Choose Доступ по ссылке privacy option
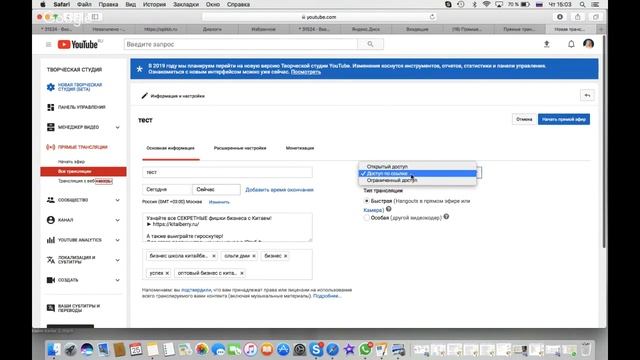Viewport: 640px width, 360px height. 417,173
